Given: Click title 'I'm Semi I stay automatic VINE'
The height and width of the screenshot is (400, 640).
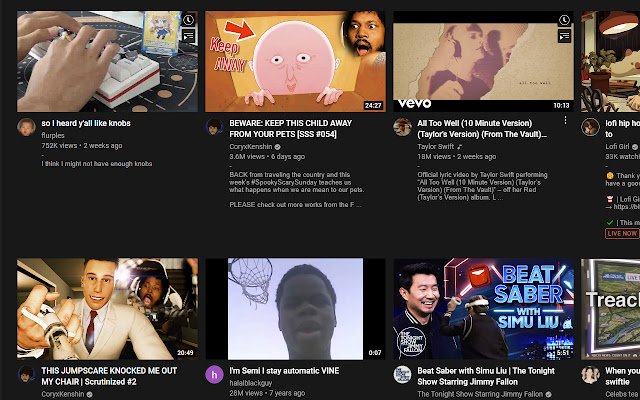Looking at the screenshot, I should click(284, 371).
